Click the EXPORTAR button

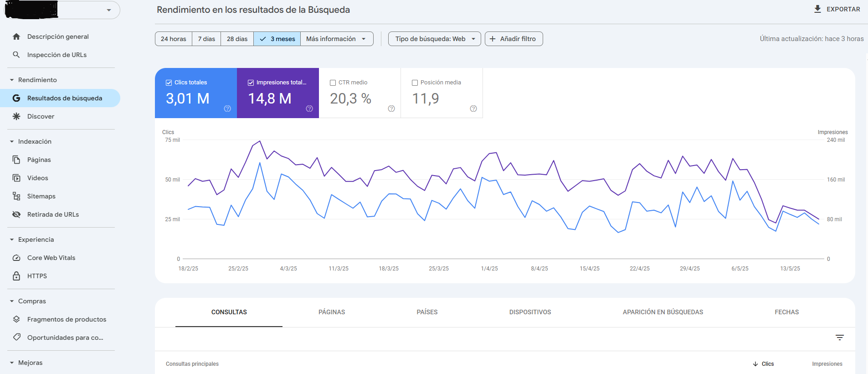(x=837, y=9)
